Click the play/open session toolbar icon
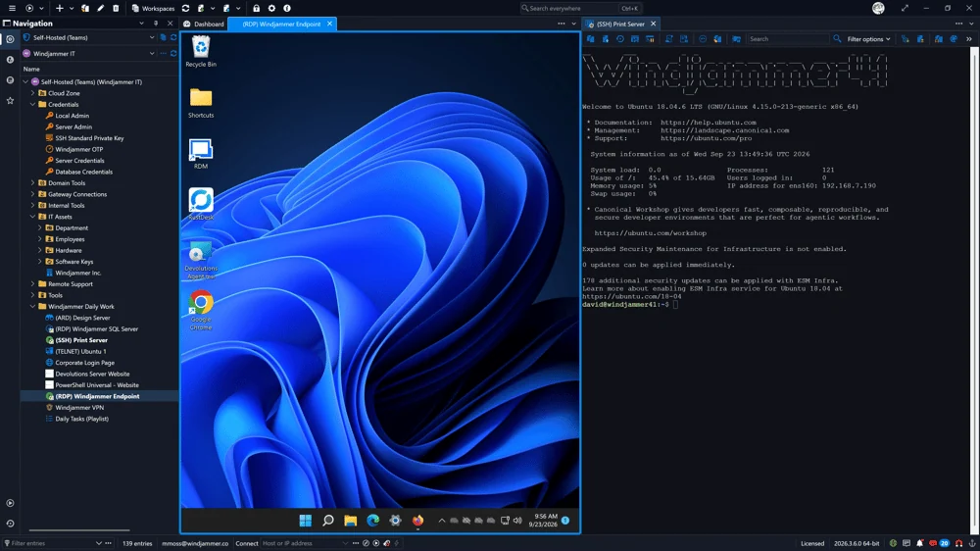Screen dimensions: 980x551 point(29,8)
